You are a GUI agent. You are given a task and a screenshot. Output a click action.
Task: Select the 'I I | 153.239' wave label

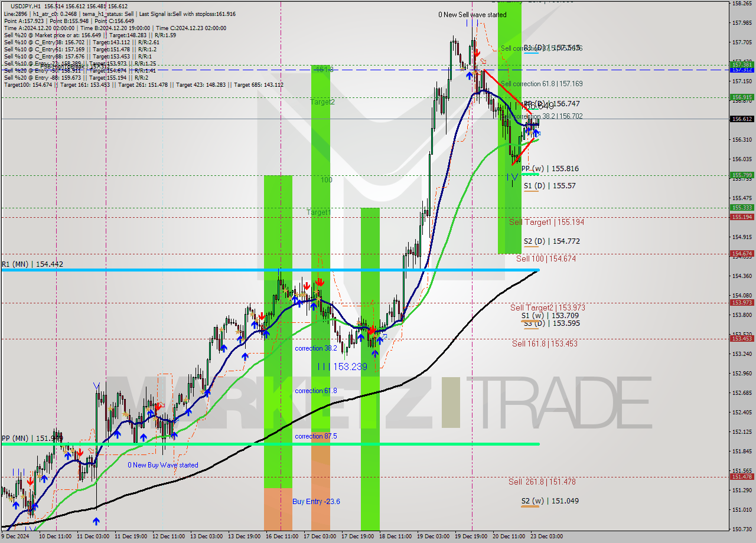pos(343,367)
